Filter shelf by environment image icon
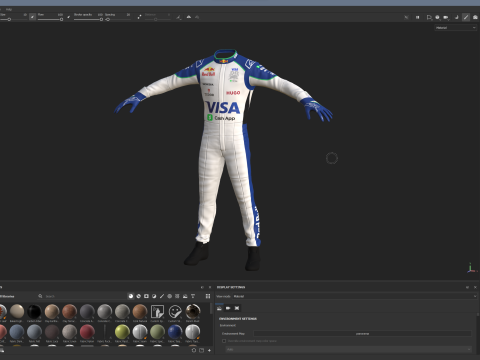 [185, 296]
